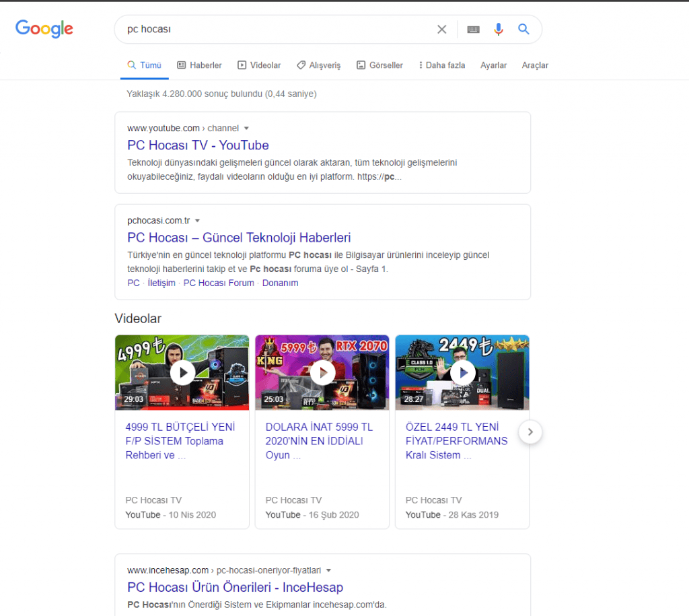Play the 4999 TL video thumbnail
The image size is (689, 616).
tap(182, 372)
